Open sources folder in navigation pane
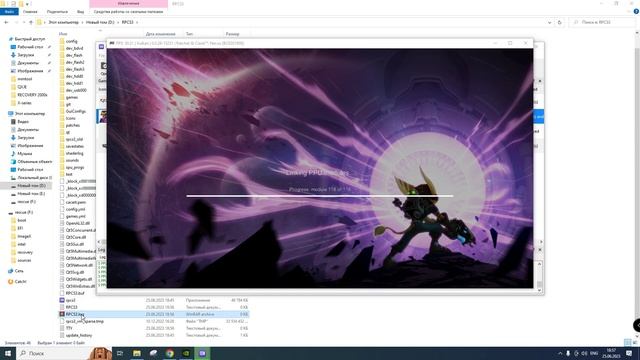The height and width of the screenshot is (360, 640). tap(24, 260)
